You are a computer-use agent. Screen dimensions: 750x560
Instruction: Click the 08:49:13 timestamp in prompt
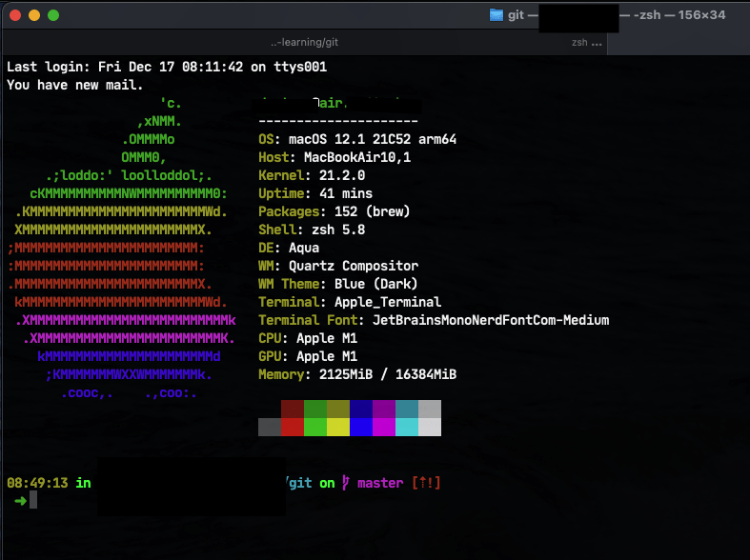pyautogui.click(x=37, y=483)
